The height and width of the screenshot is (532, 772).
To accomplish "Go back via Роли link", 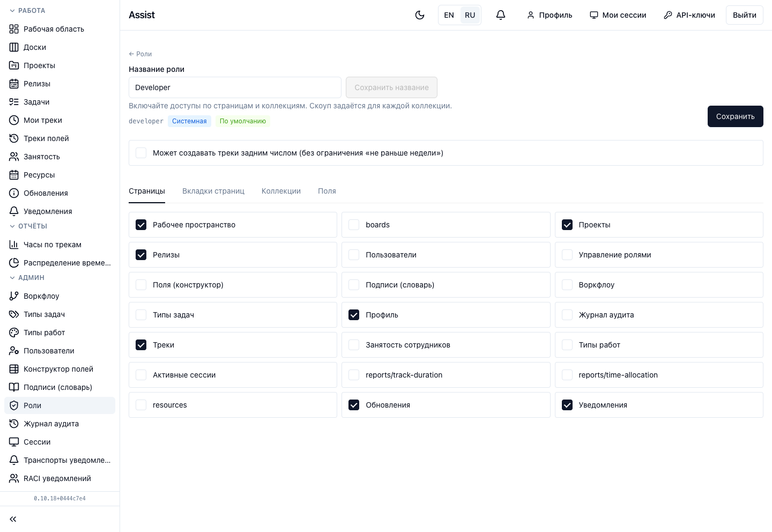I will 140,54.
